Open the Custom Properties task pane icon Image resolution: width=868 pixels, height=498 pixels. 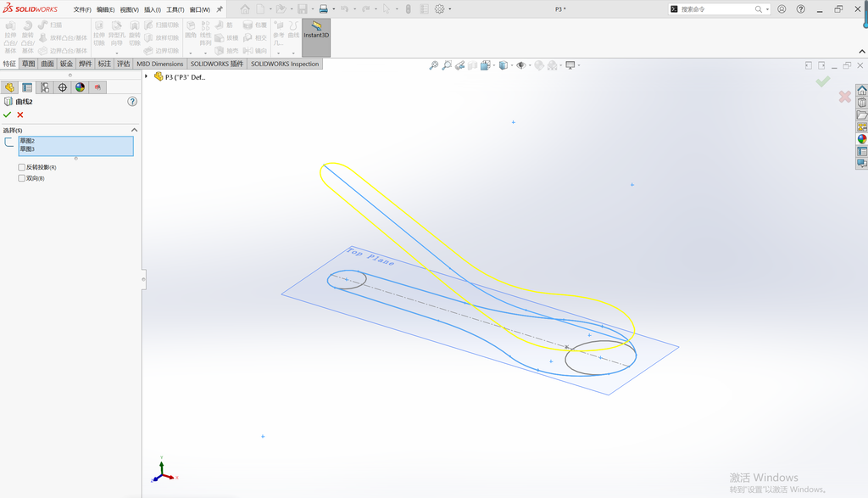coord(862,151)
